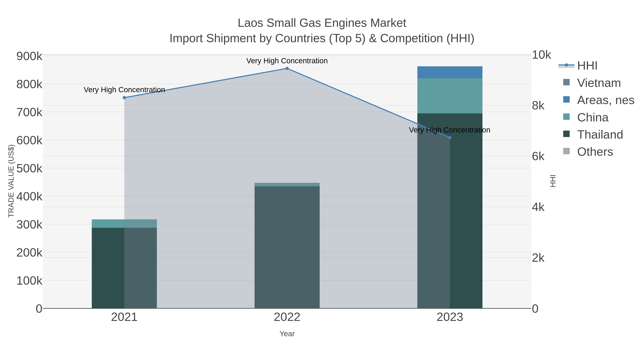Click the HHI line marker legend icon
The width and height of the screenshot is (644, 362).
(566, 65)
